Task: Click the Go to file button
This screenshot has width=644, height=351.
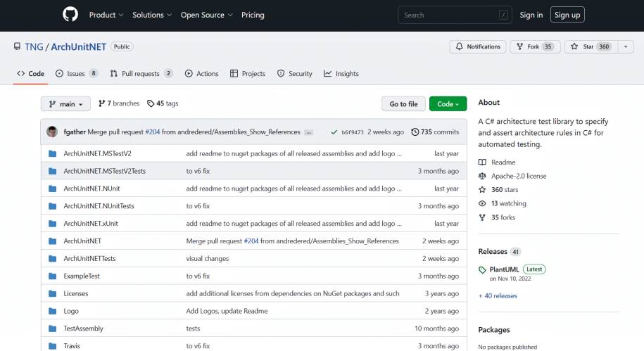Action: [403, 104]
